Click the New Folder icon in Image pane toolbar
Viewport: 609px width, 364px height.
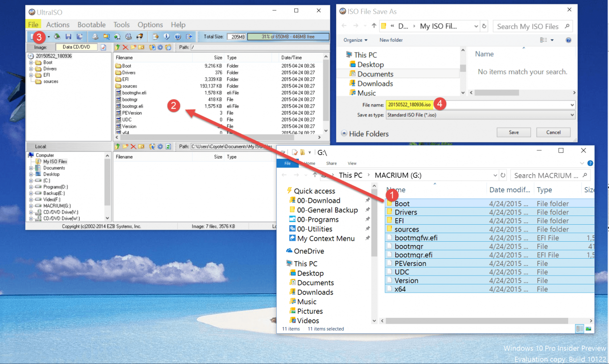133,47
